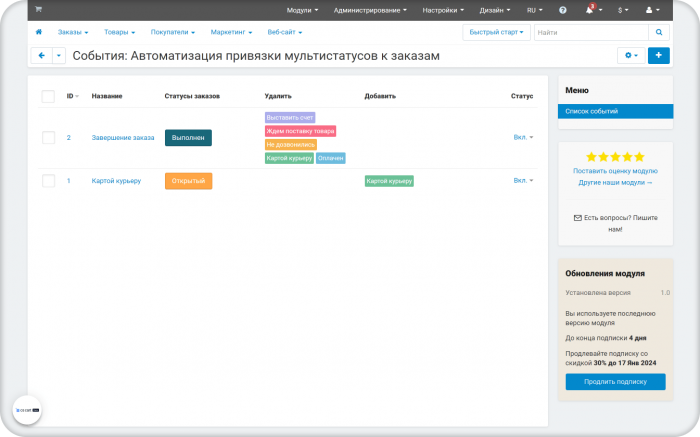
Task: Click the orange Открытый status badge
Action: (x=188, y=181)
